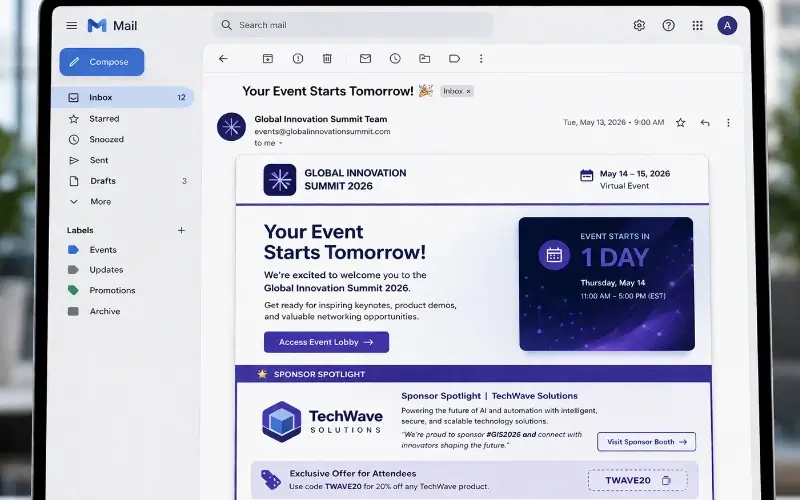800x500 pixels.
Task: Open the hamburger main menu
Action: [x=71, y=25]
